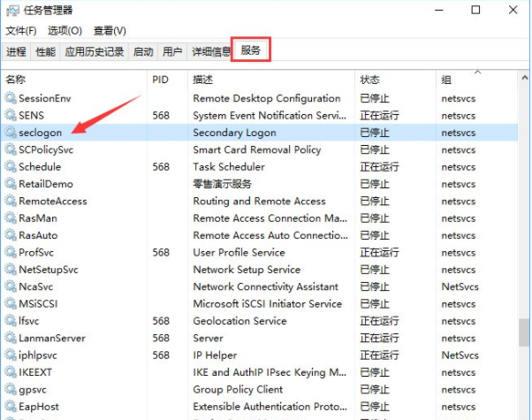Screen dimensions: 532x420
Task: Sort services by the 状态 column header
Action: (x=370, y=80)
